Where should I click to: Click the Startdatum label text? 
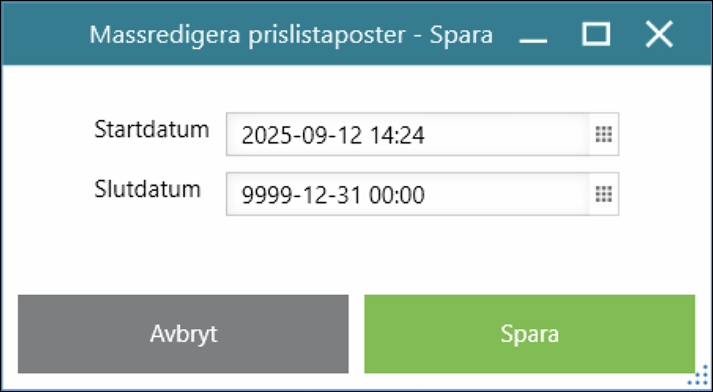152,130
